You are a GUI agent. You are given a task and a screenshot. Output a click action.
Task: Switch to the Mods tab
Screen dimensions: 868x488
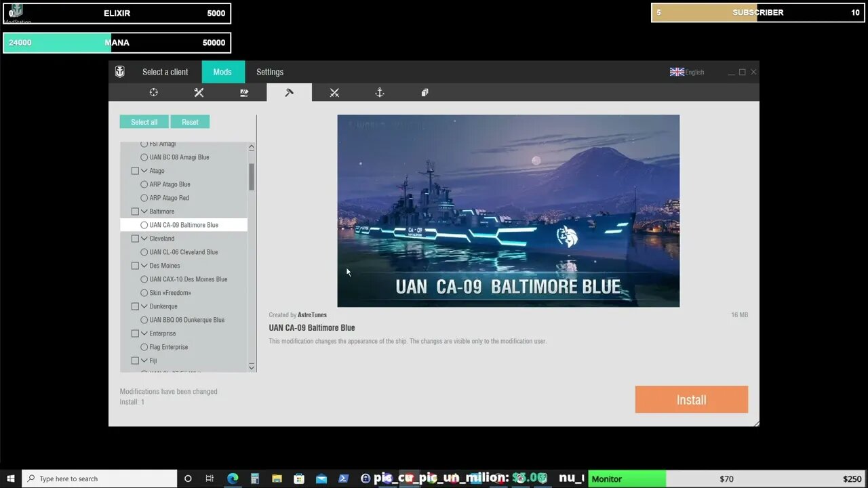(x=222, y=72)
